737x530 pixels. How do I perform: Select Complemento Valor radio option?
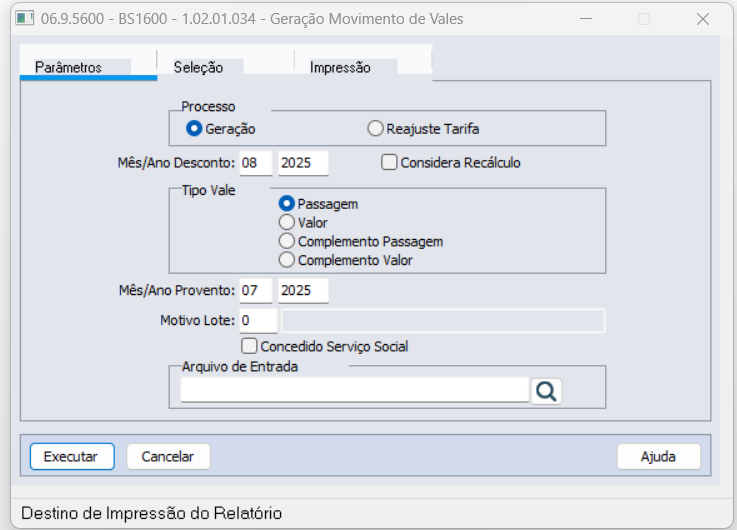point(287,260)
